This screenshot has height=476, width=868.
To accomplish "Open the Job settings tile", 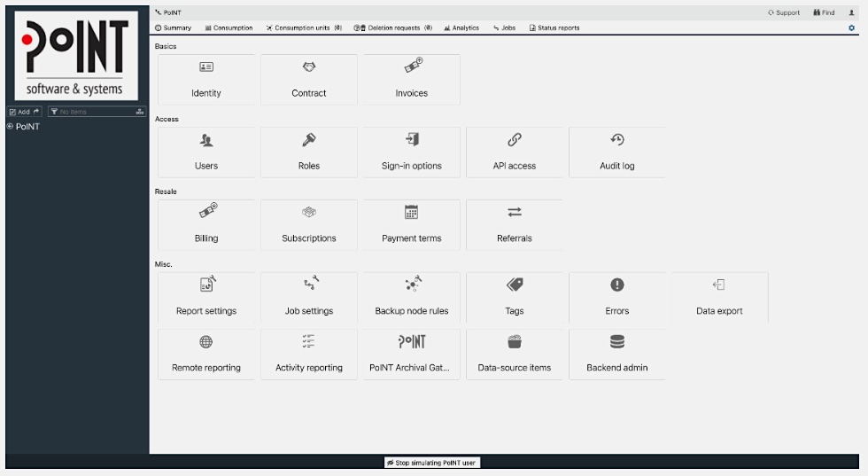I will click(309, 297).
